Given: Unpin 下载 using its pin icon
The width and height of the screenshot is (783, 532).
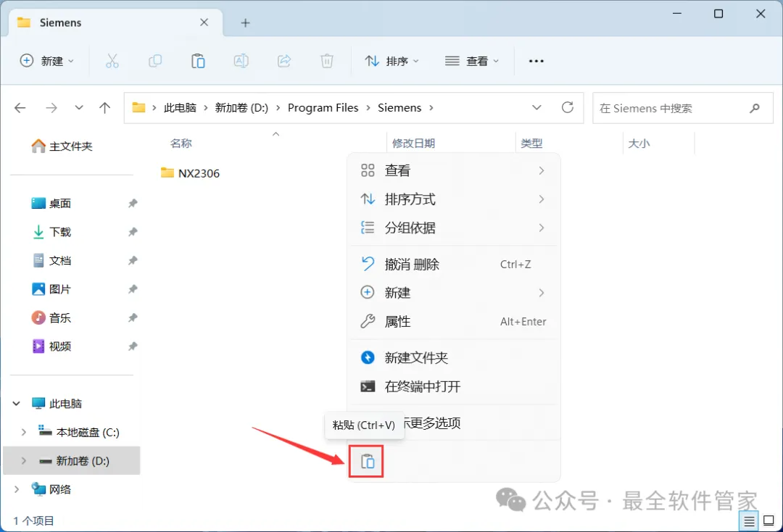Looking at the screenshot, I should click(133, 231).
